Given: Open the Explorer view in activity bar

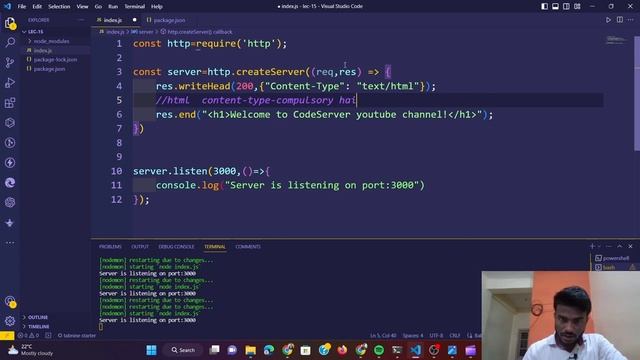Looking at the screenshot, I should coord(10,23).
